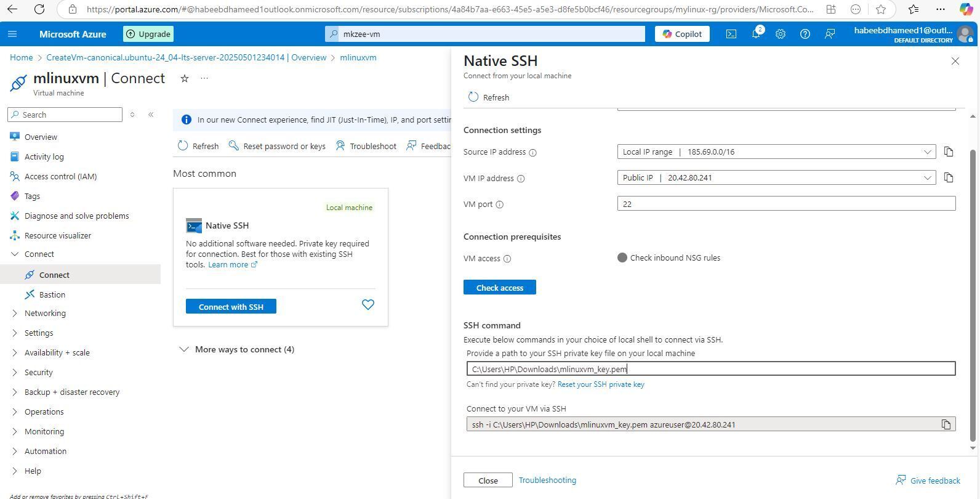Screen dimensions: 980x499
Task: Favorite the mlinuxvm resource with star
Action: coord(184,78)
